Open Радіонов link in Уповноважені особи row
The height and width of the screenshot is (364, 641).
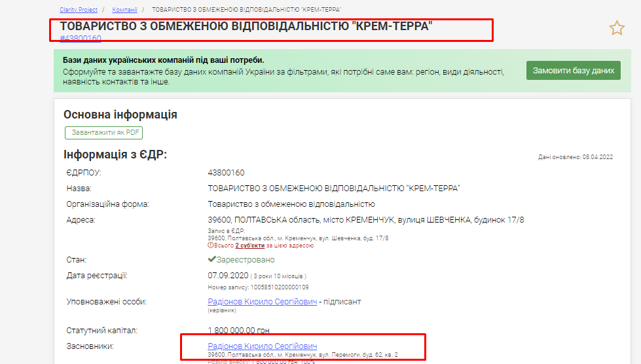click(262, 302)
